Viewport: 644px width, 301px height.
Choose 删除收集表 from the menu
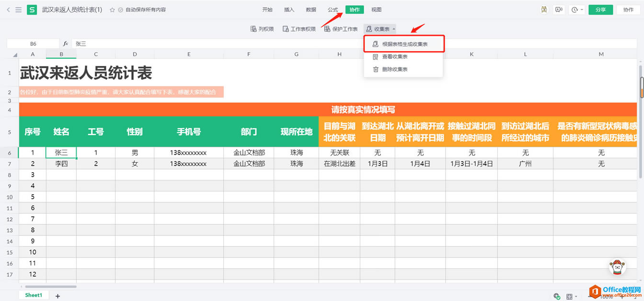click(394, 69)
